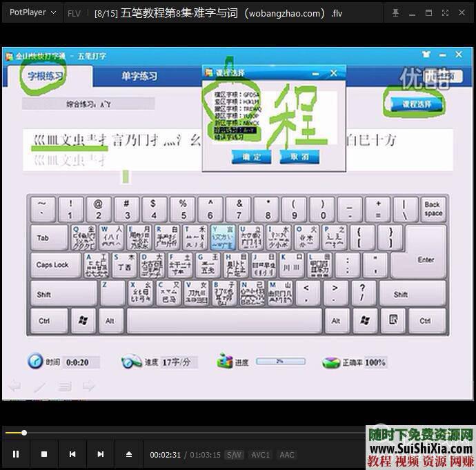Click the W 人 key on keyboard
Screen dimensions: 476x470
(112, 237)
